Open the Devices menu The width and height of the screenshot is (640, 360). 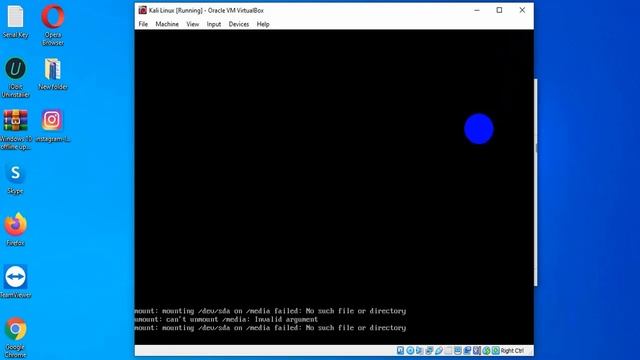click(239, 24)
